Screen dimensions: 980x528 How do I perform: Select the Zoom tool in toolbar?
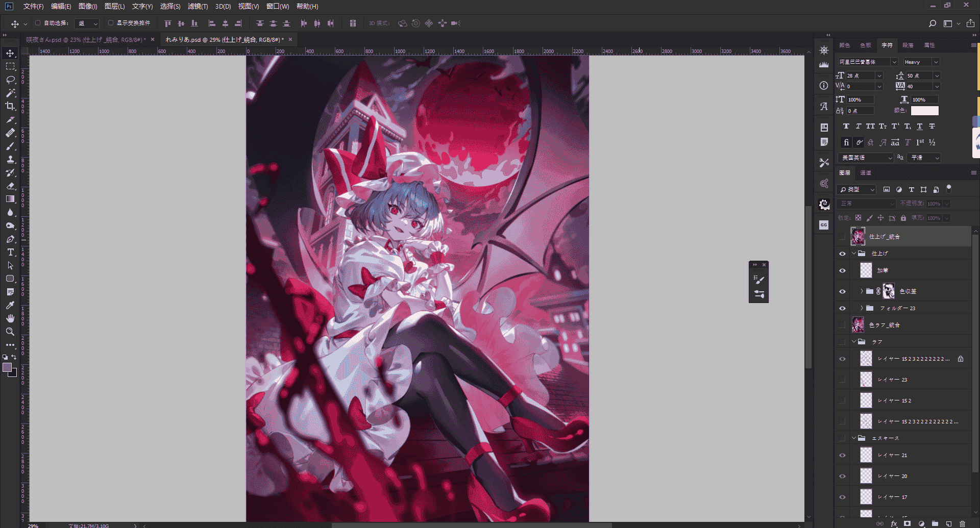pyautogui.click(x=10, y=332)
